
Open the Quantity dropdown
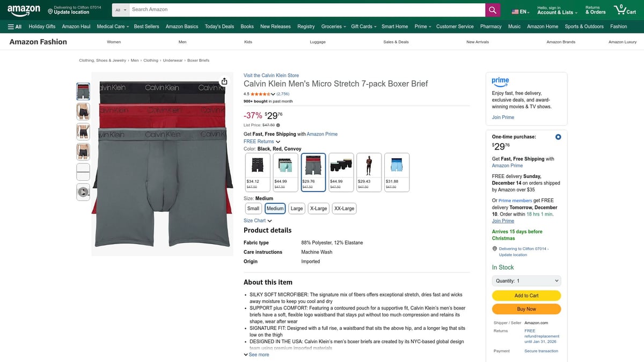point(526,280)
